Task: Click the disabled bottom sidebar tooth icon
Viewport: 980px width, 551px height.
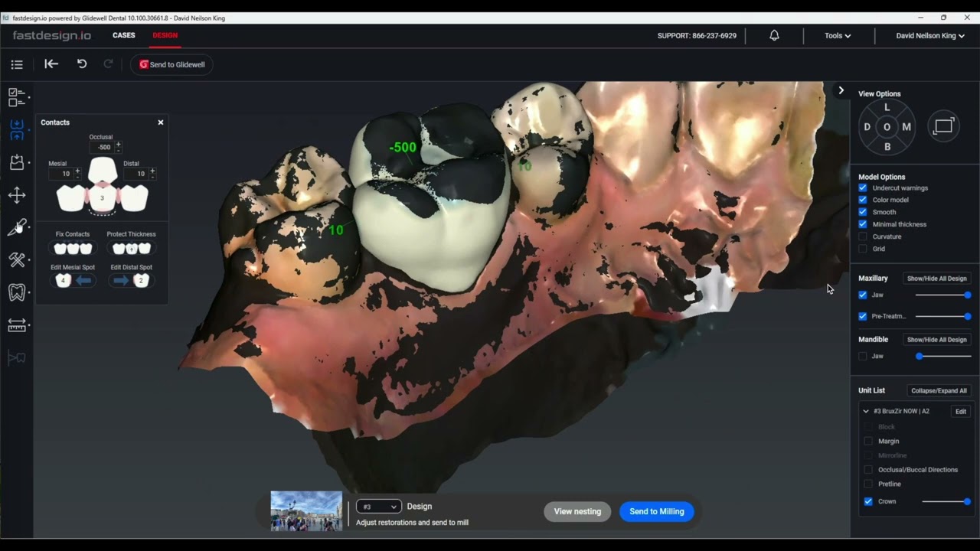Action: tap(17, 357)
